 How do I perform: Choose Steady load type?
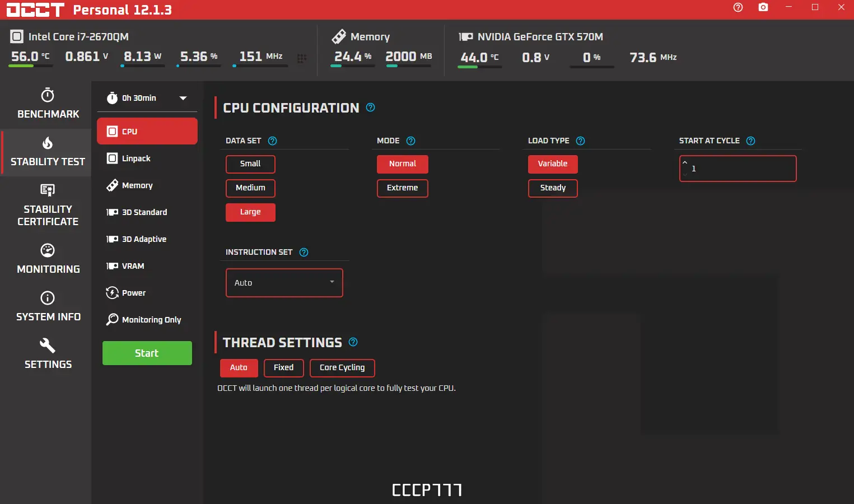click(553, 188)
